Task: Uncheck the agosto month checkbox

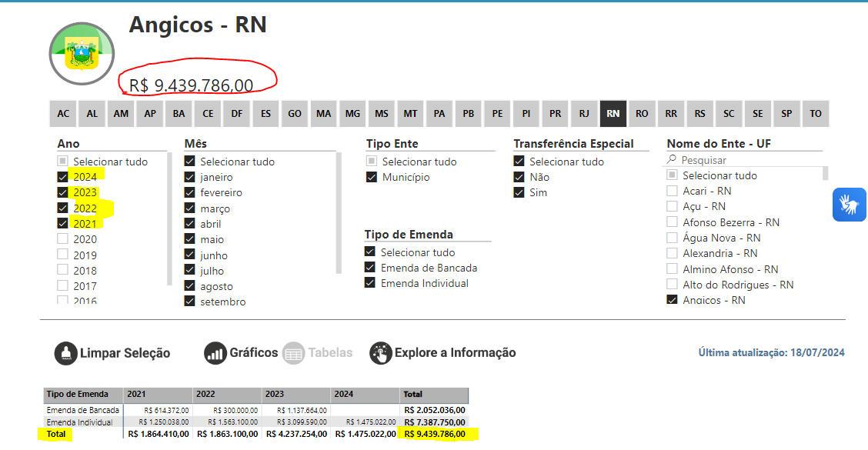Action: pos(190,285)
